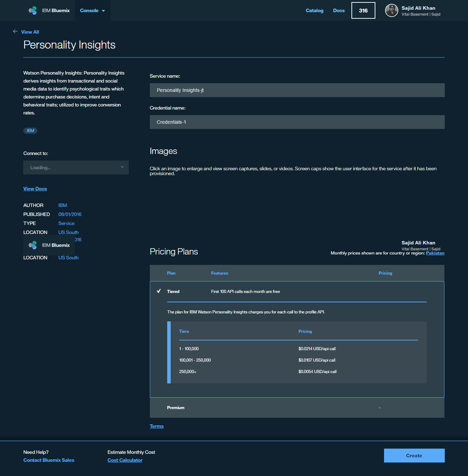Screen dimensions: 468x476
Task: Click the 316 trial days counter box
Action: [x=363, y=10]
